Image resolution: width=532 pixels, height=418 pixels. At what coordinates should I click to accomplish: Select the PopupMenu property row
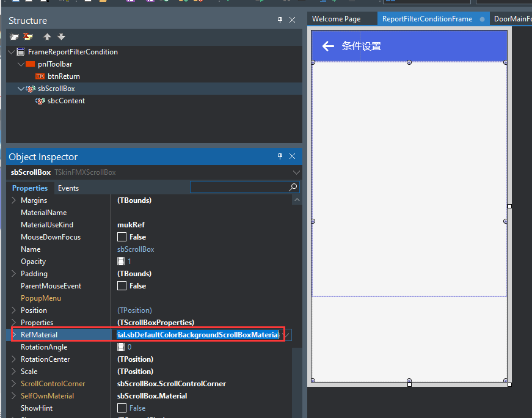(149, 298)
